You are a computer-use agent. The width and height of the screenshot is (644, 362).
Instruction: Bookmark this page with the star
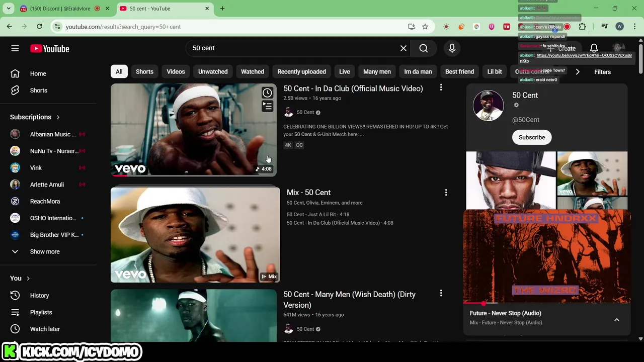(425, 27)
